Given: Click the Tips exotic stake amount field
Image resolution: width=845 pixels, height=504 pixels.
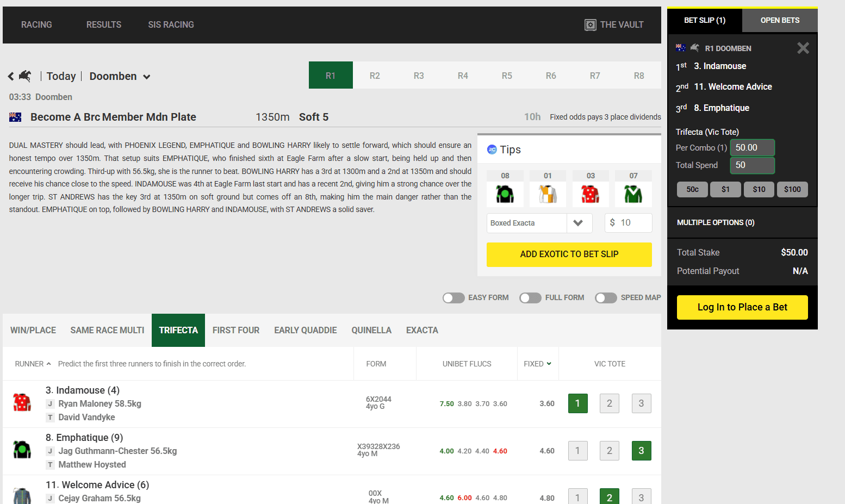Looking at the screenshot, I should pos(628,223).
